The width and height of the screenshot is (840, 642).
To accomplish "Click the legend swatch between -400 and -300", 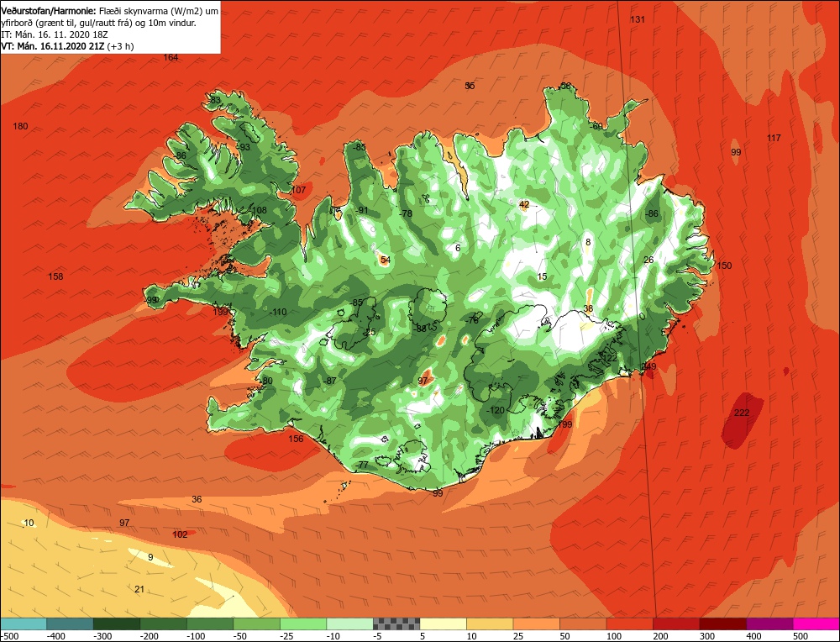I will 71,624.
